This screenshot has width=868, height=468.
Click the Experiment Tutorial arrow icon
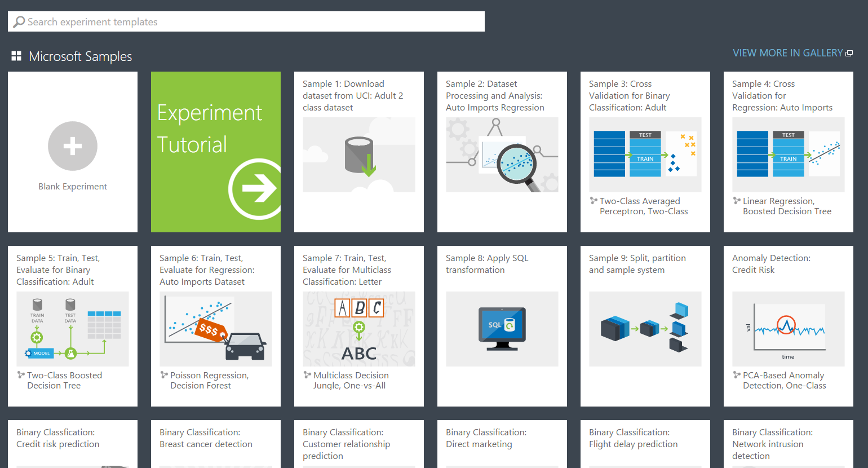[x=255, y=188]
